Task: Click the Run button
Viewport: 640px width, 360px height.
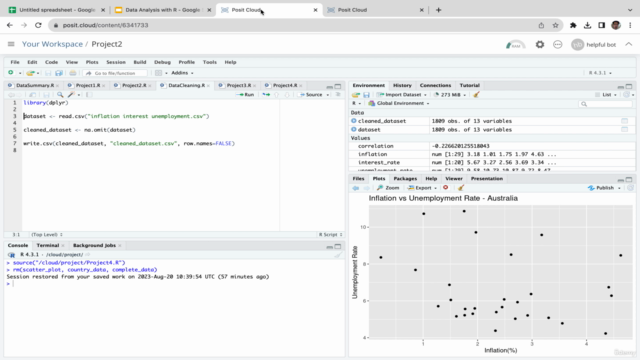Action: click(246, 95)
